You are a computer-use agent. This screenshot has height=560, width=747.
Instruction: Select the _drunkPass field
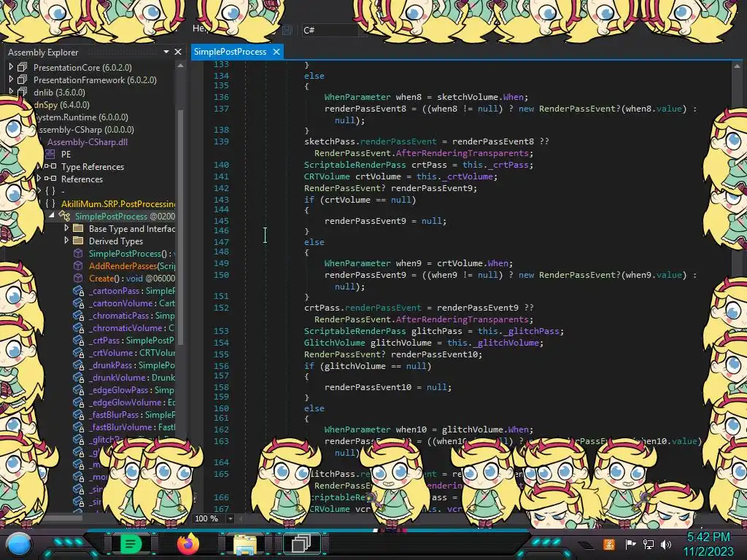coord(132,365)
